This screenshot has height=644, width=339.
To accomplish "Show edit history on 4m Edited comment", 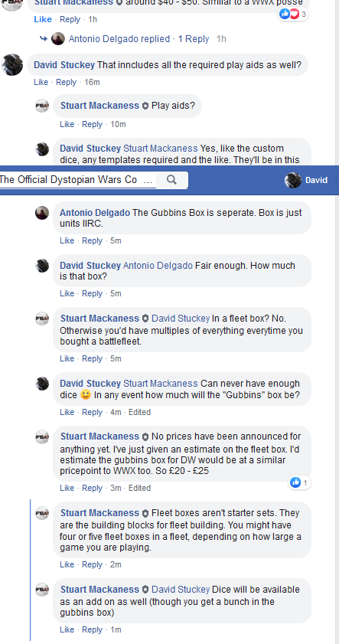I will [x=139, y=412].
